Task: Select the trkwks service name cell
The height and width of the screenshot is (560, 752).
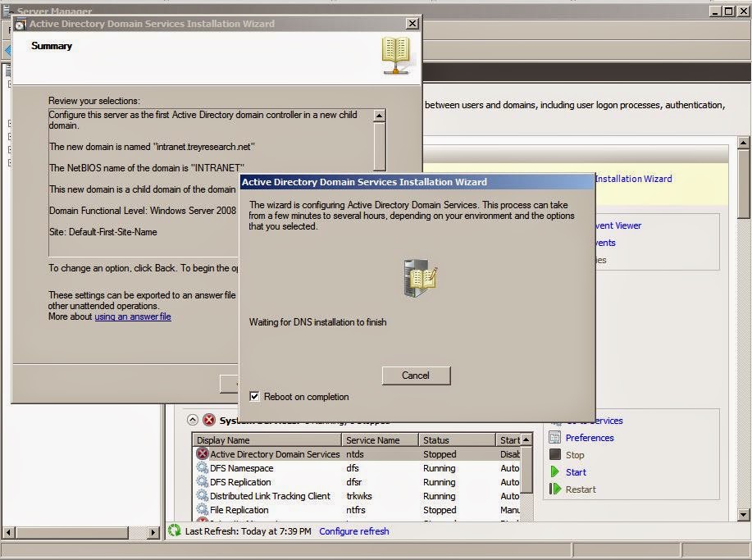Action: [x=359, y=496]
